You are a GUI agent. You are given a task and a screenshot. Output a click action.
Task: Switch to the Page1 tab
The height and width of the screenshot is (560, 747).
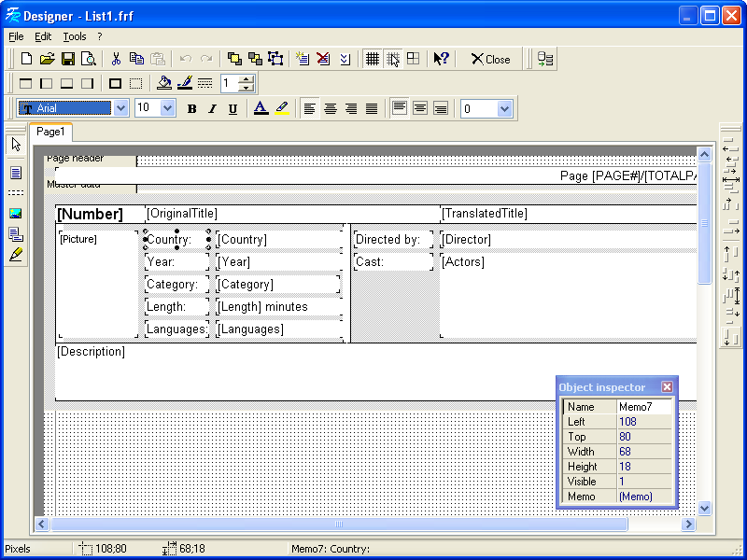pyautogui.click(x=50, y=132)
